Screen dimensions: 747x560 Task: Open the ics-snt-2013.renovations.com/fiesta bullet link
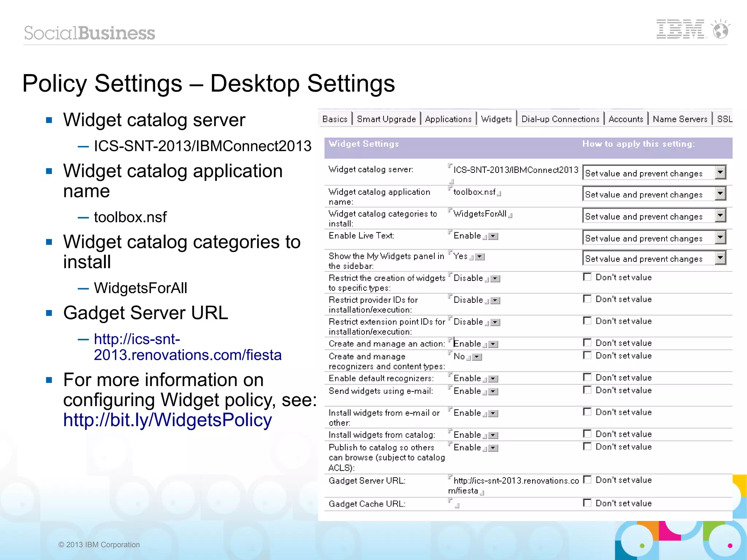click(x=187, y=347)
